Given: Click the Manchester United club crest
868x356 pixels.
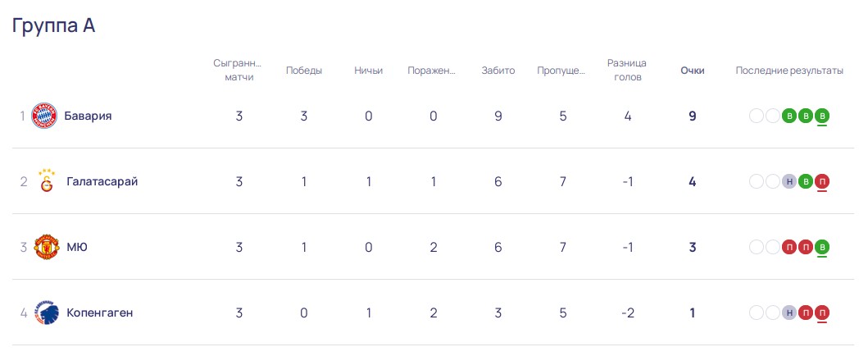Looking at the screenshot, I should pyautogui.click(x=47, y=247).
